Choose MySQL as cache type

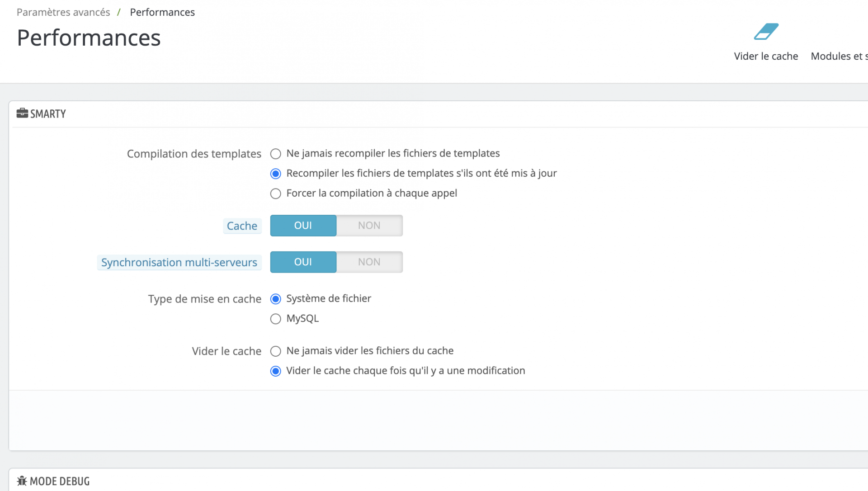click(275, 319)
